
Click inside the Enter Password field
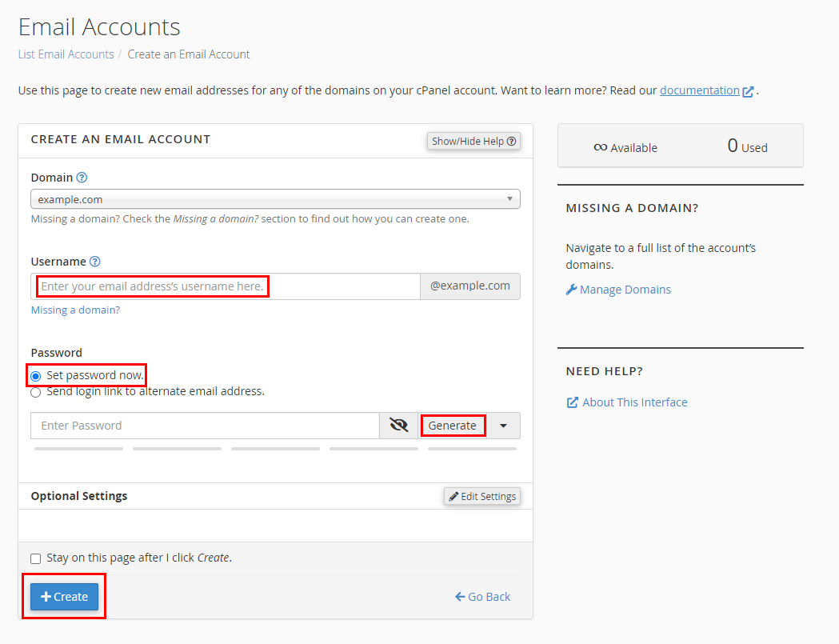pyautogui.click(x=204, y=425)
